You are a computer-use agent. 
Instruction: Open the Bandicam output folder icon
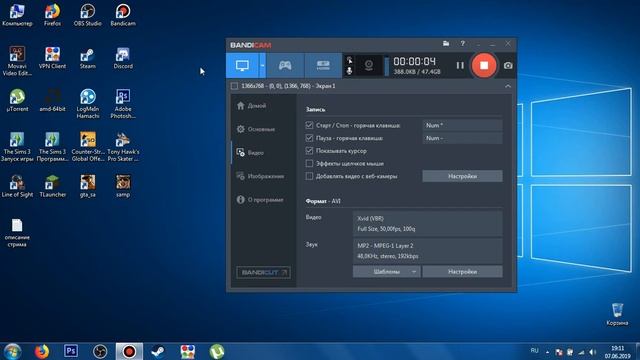point(446,44)
